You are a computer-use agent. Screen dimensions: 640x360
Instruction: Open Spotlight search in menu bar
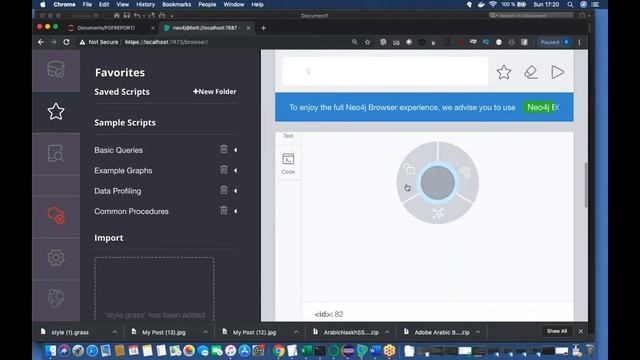click(570, 4)
